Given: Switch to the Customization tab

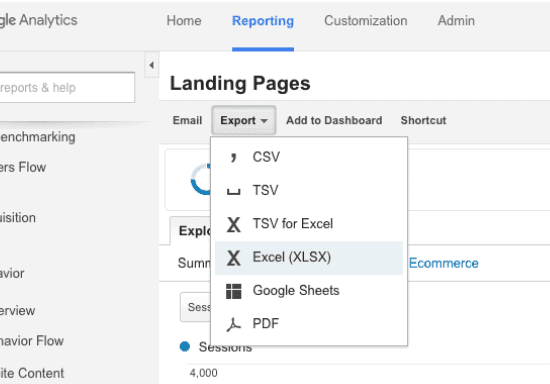Looking at the screenshot, I should pyautogui.click(x=365, y=21).
